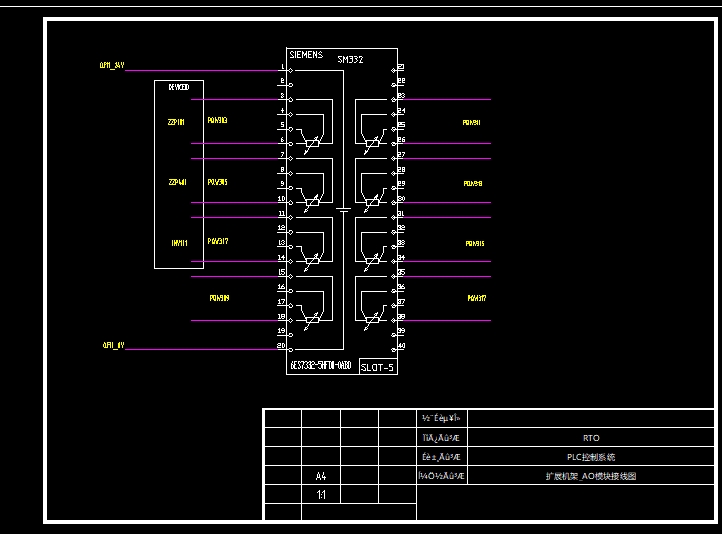Select the 扩展机架_AO模块接线图 drawing title

tap(591, 476)
